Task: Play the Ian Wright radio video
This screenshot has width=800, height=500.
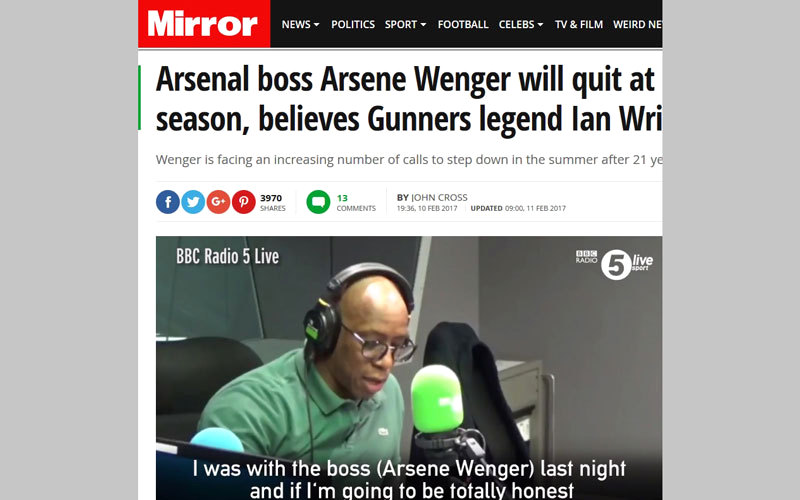Action: [409, 368]
